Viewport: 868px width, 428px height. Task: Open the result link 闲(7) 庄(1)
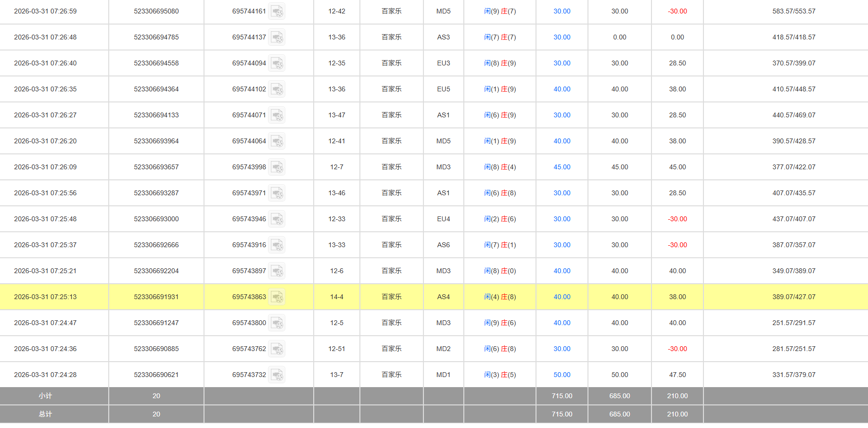tap(500, 245)
